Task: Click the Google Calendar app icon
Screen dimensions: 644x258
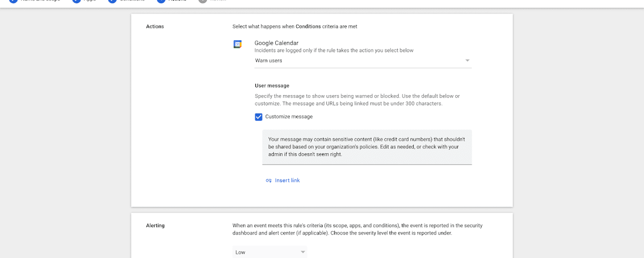Action: tap(237, 44)
